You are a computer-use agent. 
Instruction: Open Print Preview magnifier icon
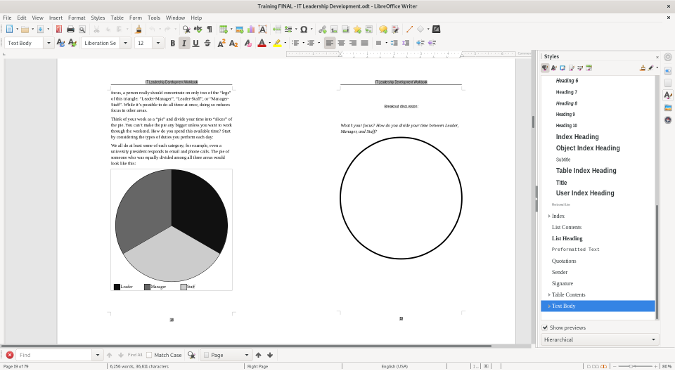click(x=82, y=29)
